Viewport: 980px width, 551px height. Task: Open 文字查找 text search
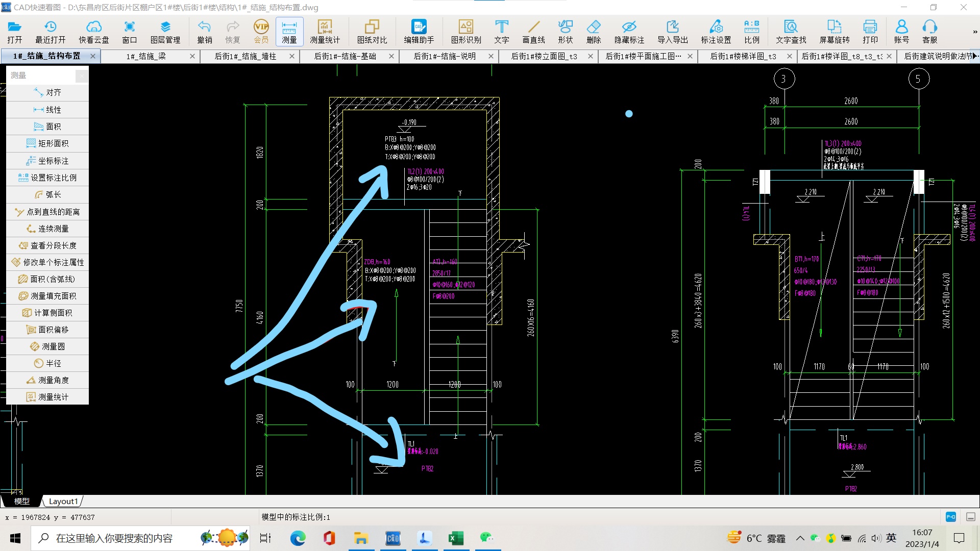coord(791,32)
